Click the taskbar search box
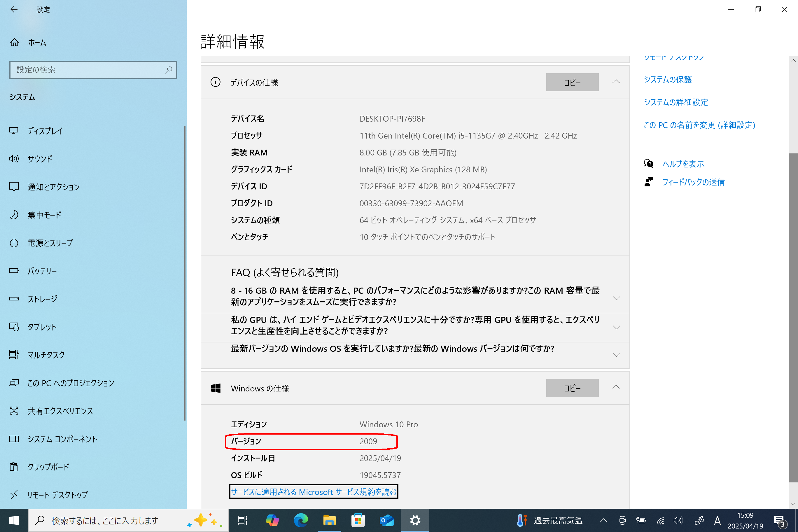This screenshot has height=532, width=798. (128, 520)
